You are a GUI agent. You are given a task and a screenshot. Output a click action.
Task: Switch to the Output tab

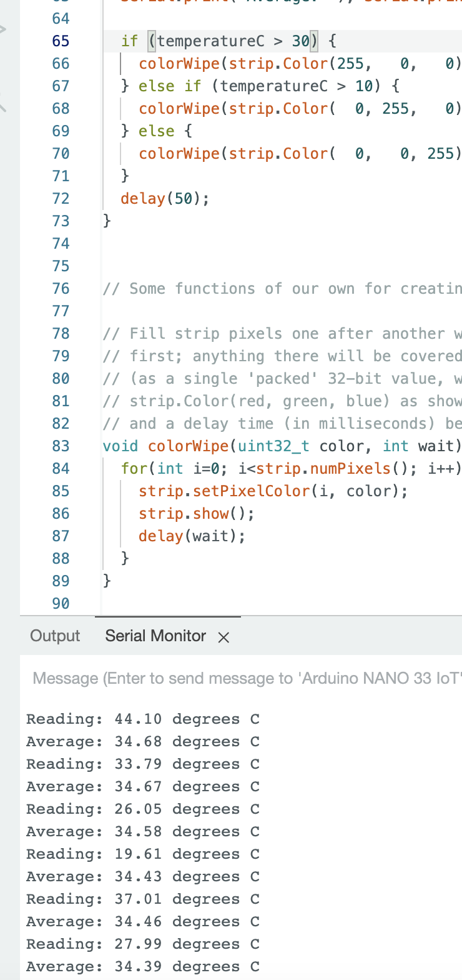pos(55,636)
